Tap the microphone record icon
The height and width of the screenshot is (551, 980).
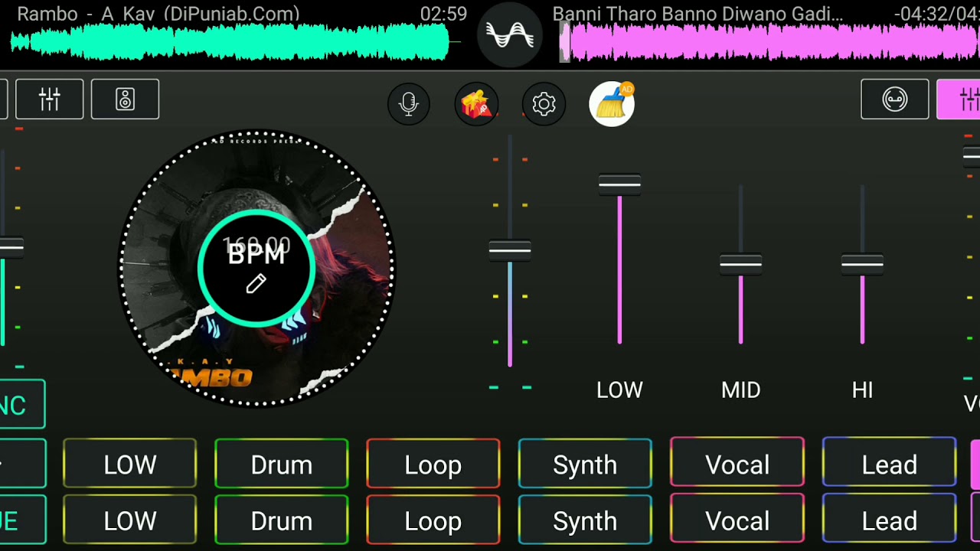(409, 104)
